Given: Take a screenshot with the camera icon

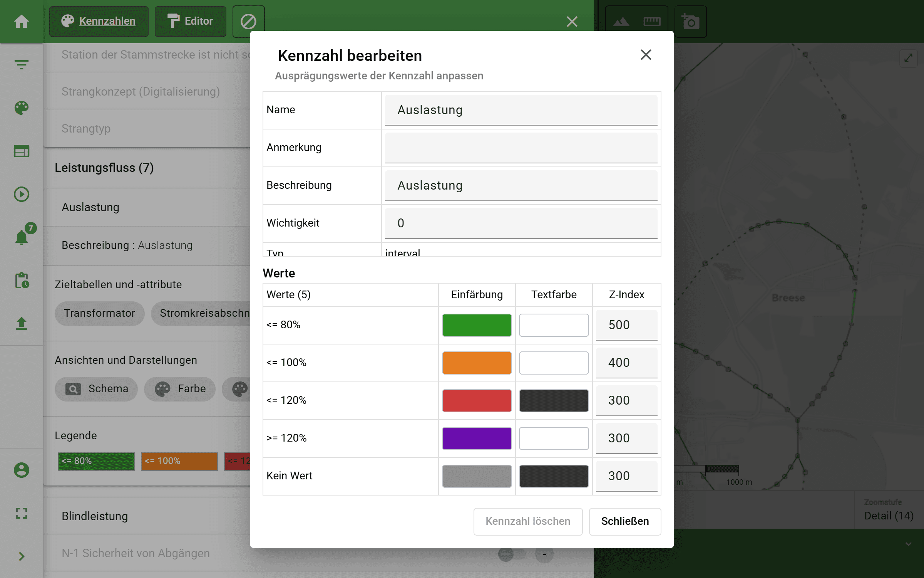Looking at the screenshot, I should pyautogui.click(x=690, y=22).
